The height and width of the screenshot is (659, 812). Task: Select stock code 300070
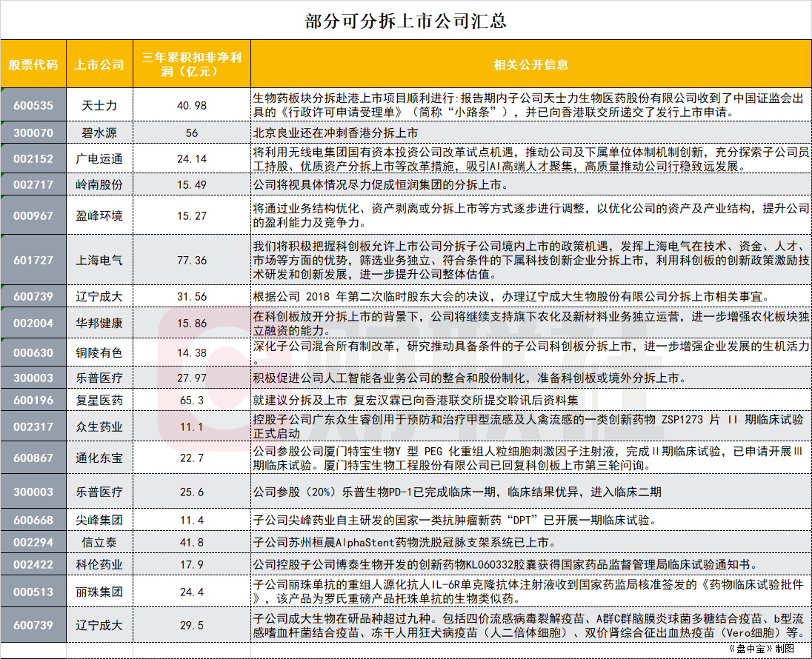tap(33, 133)
